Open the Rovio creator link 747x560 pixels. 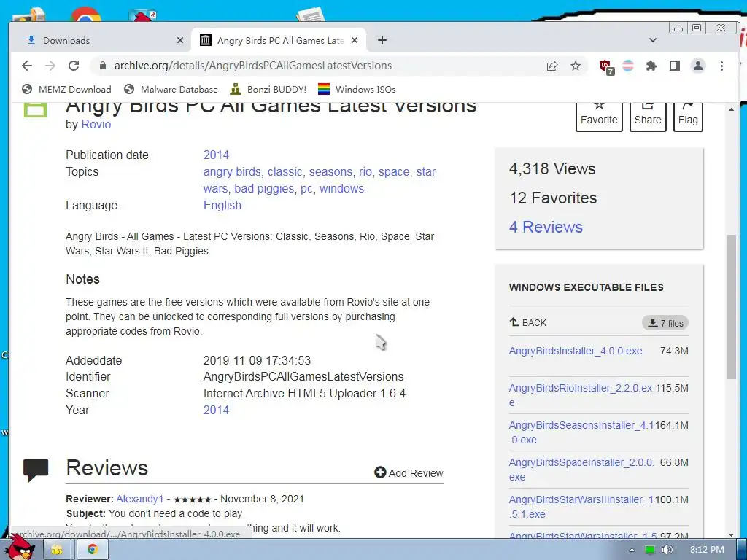(x=96, y=124)
